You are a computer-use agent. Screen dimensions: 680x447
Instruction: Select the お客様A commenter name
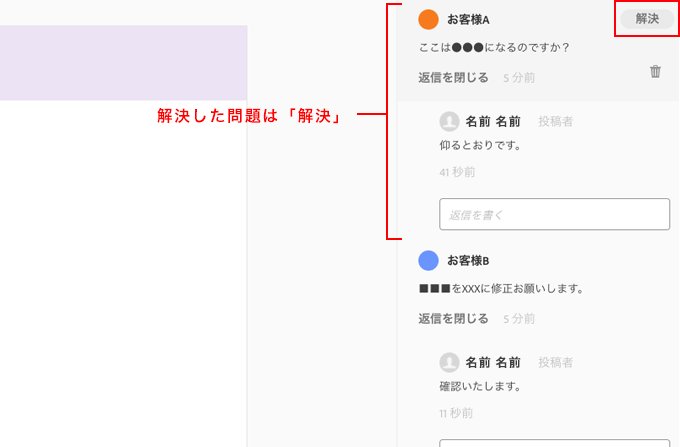tap(468, 20)
